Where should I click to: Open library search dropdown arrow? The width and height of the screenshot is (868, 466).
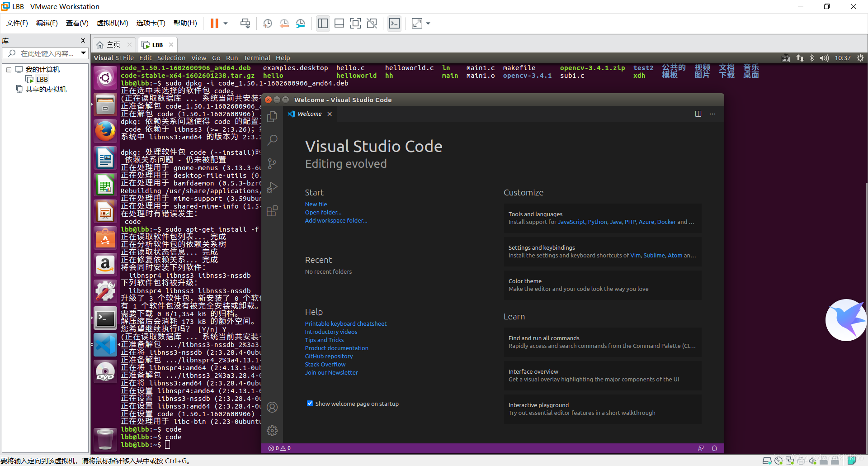point(83,53)
